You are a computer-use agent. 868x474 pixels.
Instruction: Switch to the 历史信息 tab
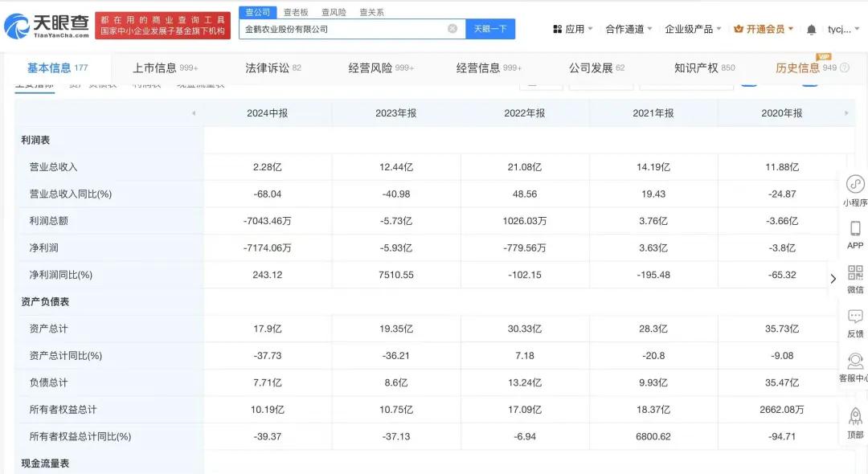click(806, 68)
